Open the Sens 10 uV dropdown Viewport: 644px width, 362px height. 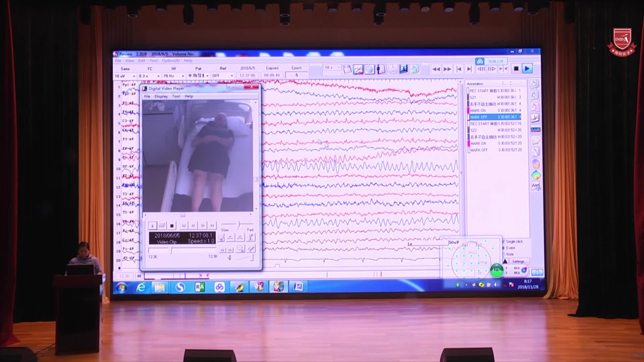click(x=134, y=76)
